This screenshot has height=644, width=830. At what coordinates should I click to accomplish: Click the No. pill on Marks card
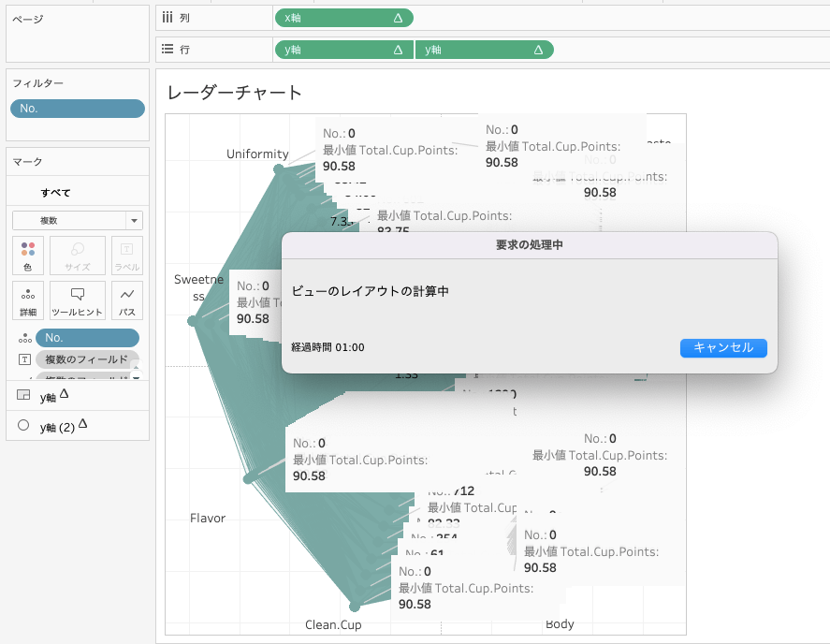click(87, 338)
